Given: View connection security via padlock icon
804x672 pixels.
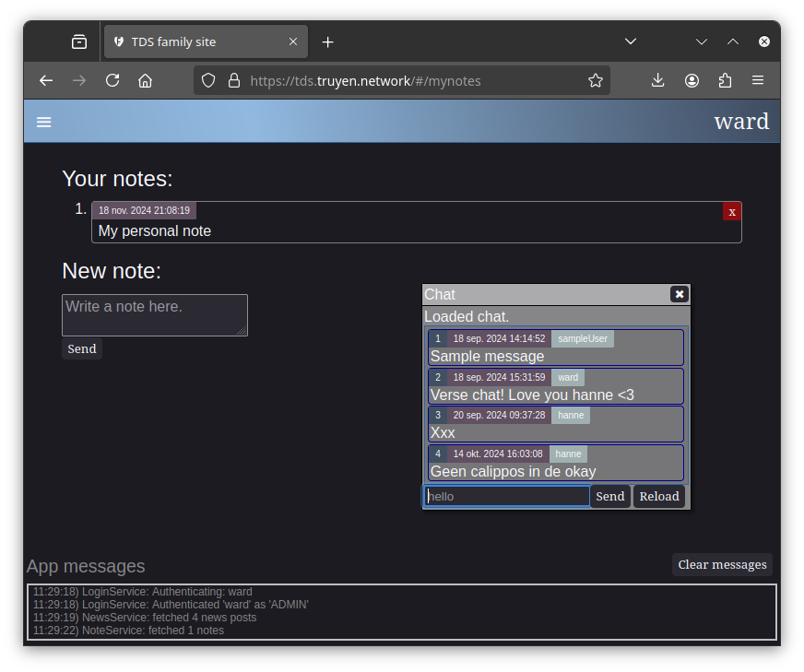Looking at the screenshot, I should 233,80.
